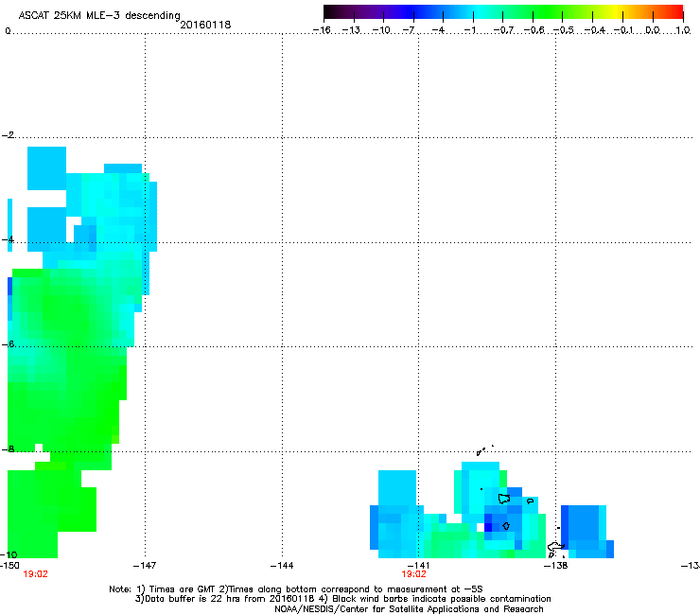The height and width of the screenshot is (615, 700).
Task: Click the title "ASCAT 25KM MLE-3 descending"
Action: [99, 15]
